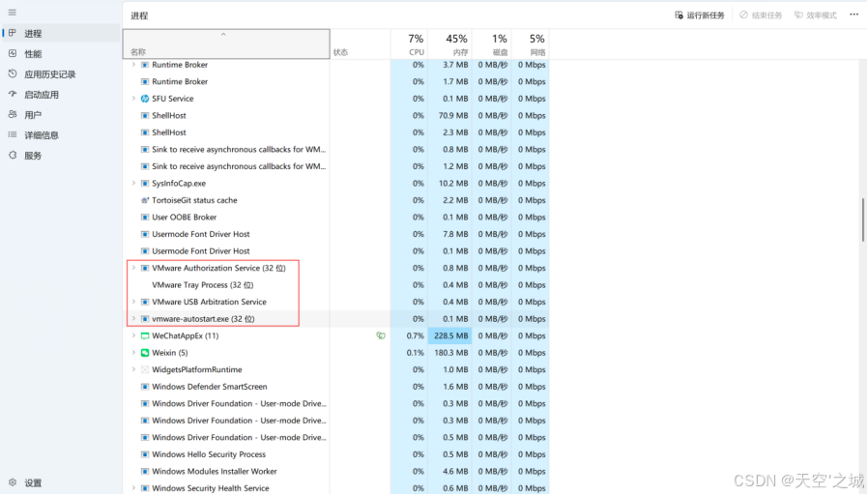
Task: Click the 详细信息 list icon
Action: [13, 134]
